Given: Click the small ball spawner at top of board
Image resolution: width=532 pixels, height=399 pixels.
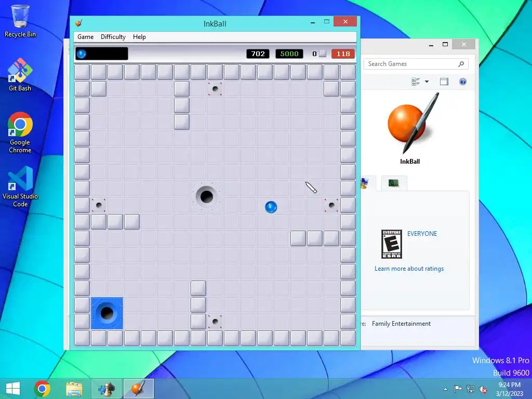Looking at the screenshot, I should click(215, 89).
